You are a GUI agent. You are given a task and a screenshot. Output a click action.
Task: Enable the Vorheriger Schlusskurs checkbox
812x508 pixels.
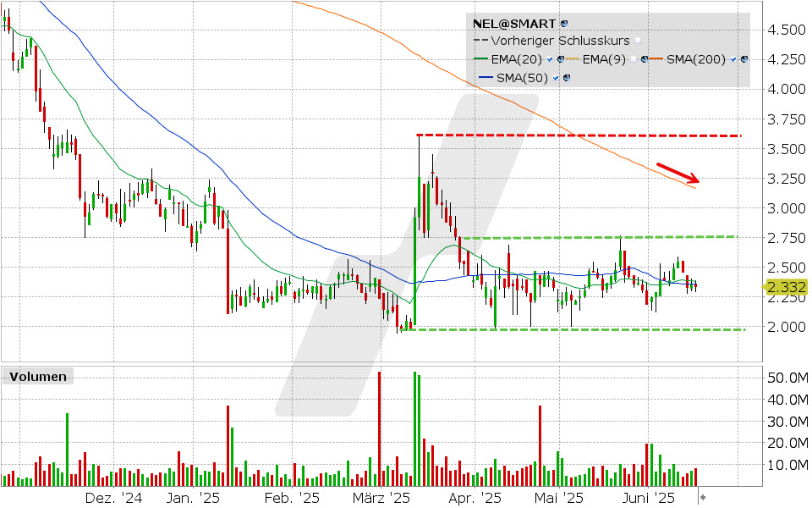pos(638,41)
